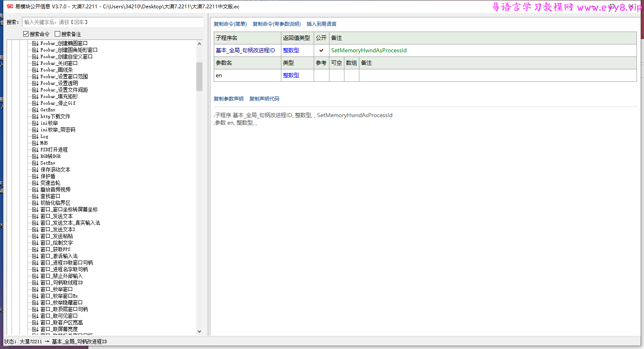Click the 返回值类型 column header

[298, 38]
